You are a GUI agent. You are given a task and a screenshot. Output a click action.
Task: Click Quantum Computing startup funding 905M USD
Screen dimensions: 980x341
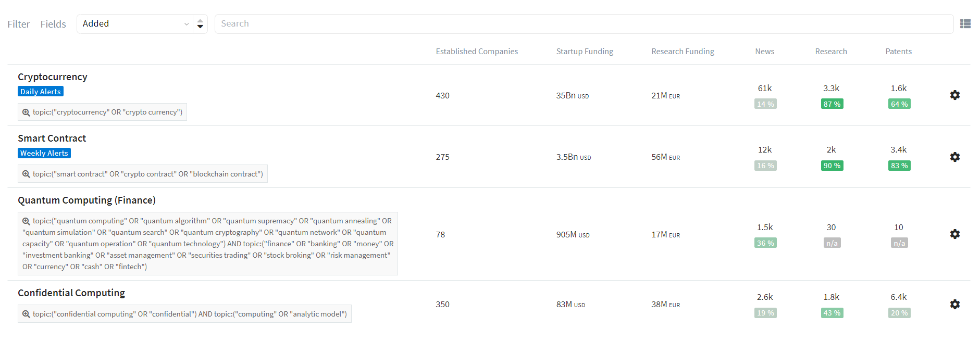tap(573, 235)
